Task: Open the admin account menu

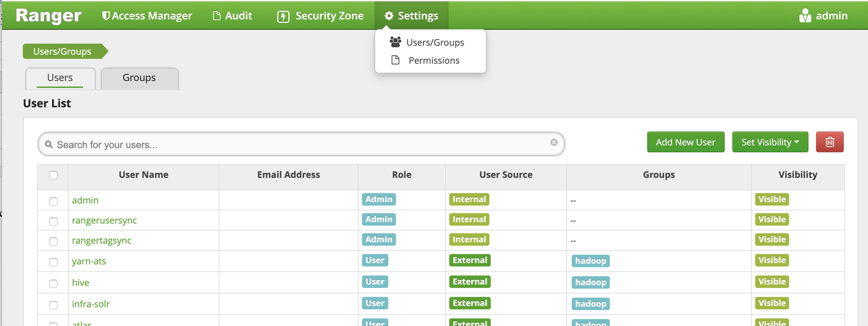Action: (x=823, y=16)
